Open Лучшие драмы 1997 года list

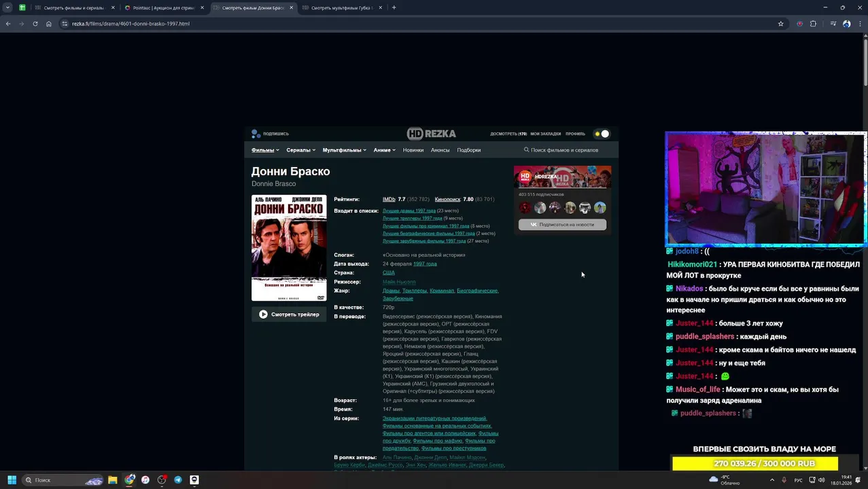(x=409, y=211)
